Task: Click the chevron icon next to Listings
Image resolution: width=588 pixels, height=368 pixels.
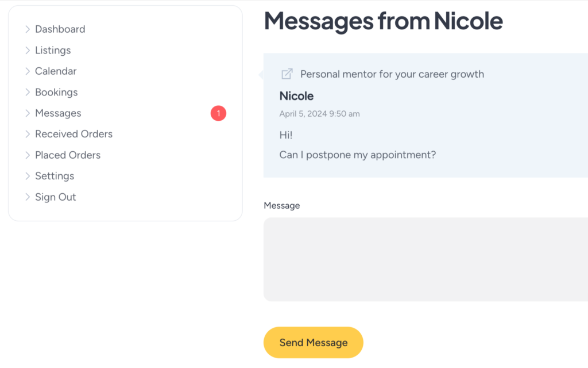Action: pyautogui.click(x=28, y=50)
